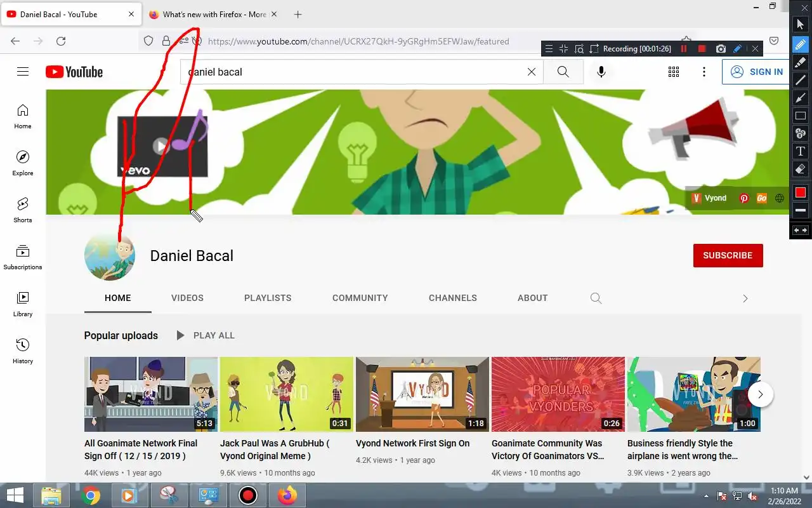Viewport: 812px width, 508px height.
Task: Switch to the Community tab
Action: click(360, 298)
